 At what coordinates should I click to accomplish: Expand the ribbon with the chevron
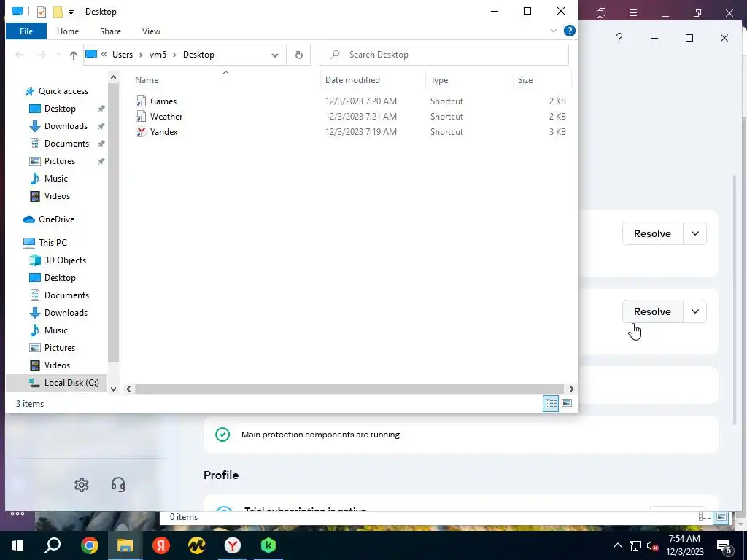554,31
